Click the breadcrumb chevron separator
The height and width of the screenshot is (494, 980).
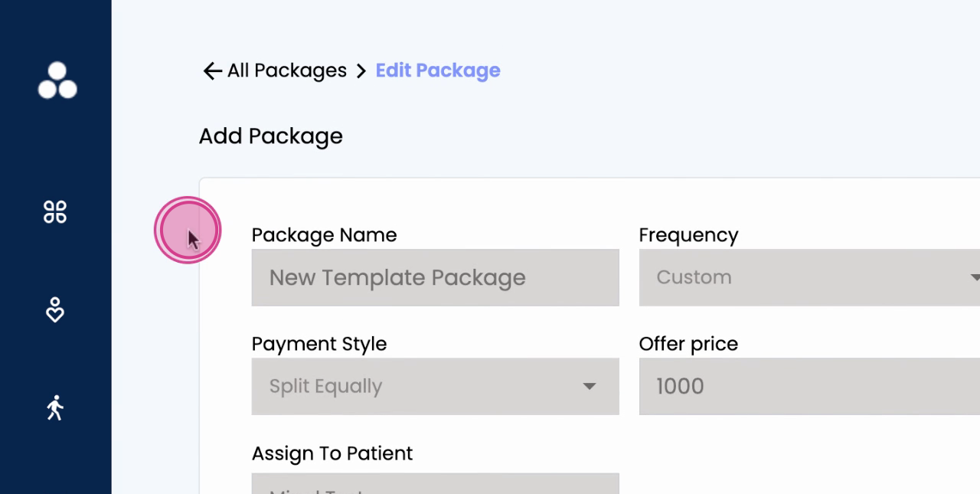pos(361,71)
